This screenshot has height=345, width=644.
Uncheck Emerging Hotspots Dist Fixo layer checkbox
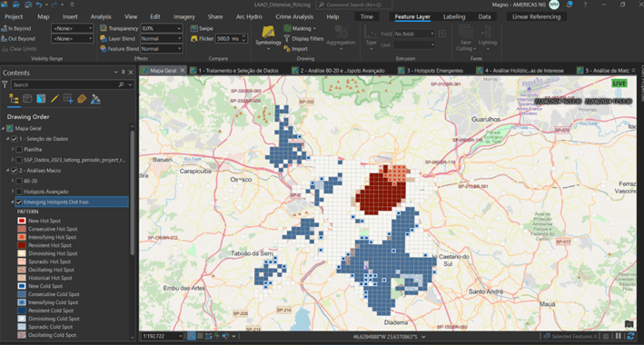click(x=19, y=202)
